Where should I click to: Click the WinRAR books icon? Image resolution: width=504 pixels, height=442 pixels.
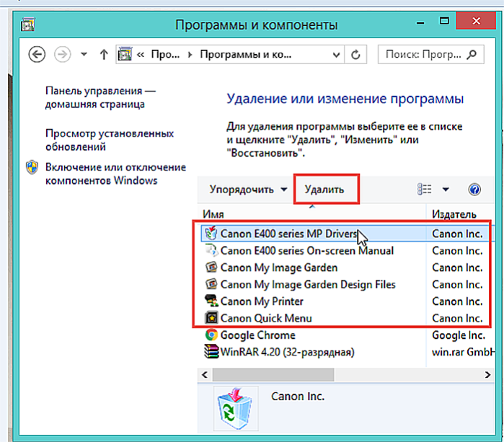[x=211, y=352]
